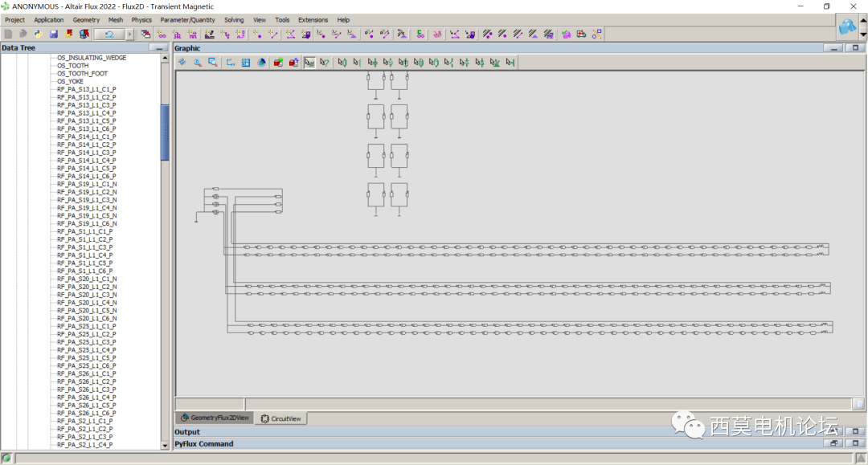Open the Extensions menu
868x465 pixels.
313,20
